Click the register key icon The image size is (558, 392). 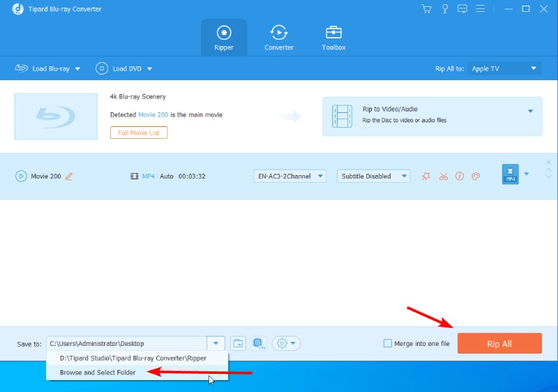click(x=445, y=9)
